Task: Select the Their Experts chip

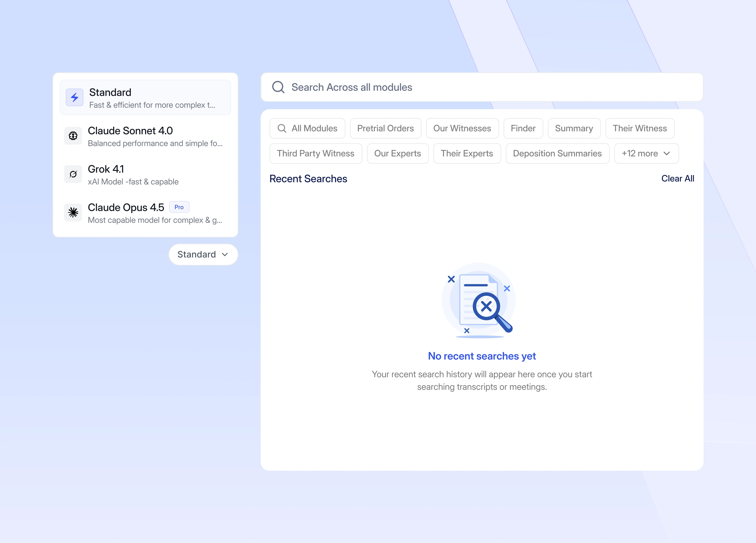Action: (467, 154)
